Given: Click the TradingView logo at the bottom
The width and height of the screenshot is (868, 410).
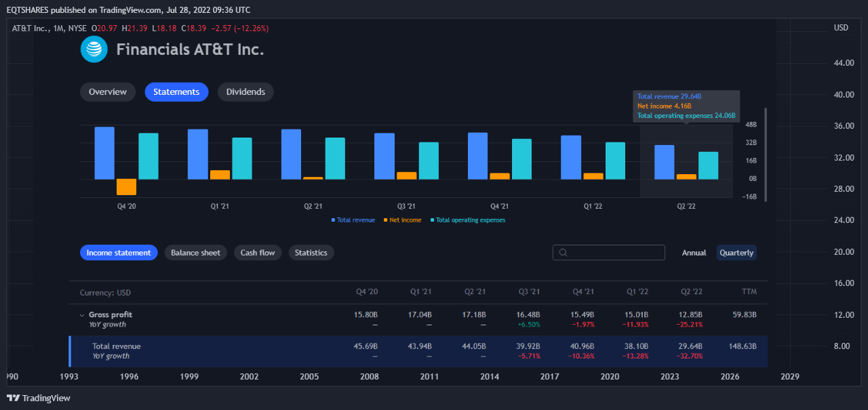Looking at the screenshot, I should [39, 398].
